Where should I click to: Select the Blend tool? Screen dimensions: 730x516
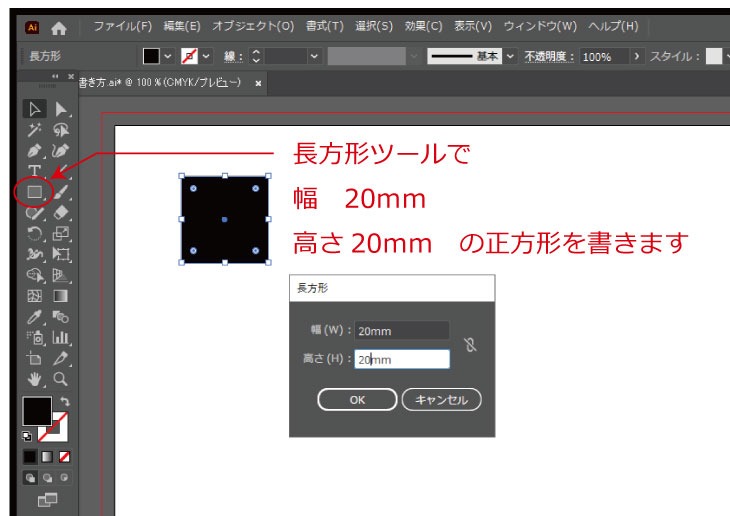(61, 317)
